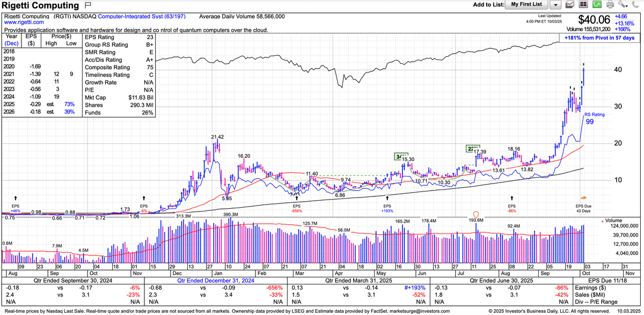Click the (Dec) fiscal year link
The width and height of the screenshot is (644, 315).
click(x=11, y=42)
